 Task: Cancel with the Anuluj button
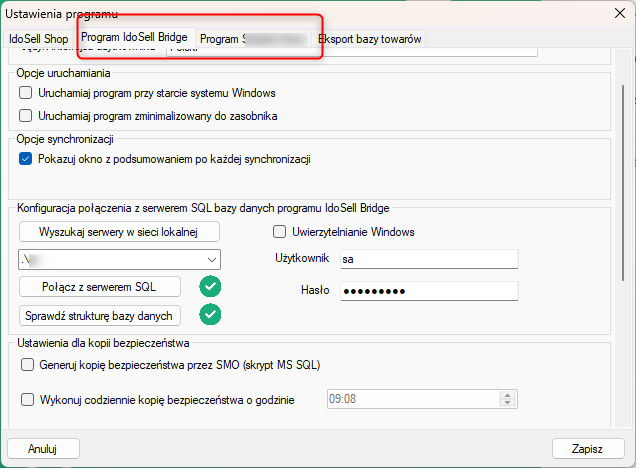[43, 449]
